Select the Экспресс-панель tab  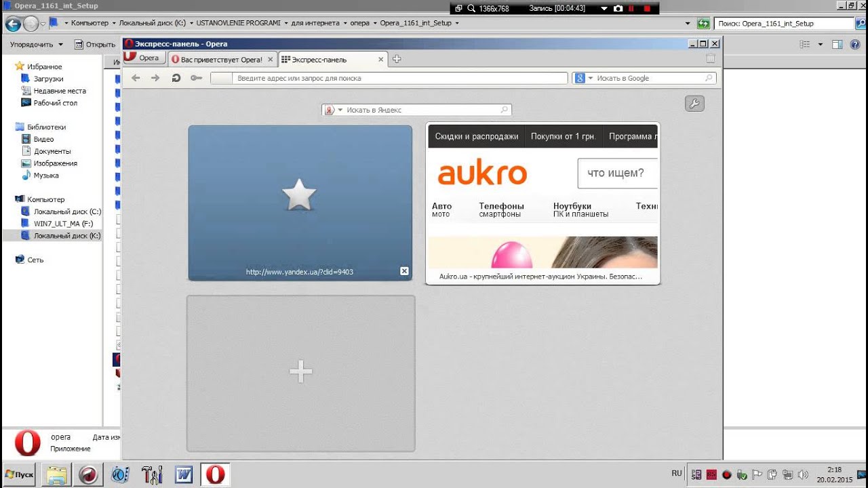pyautogui.click(x=332, y=60)
